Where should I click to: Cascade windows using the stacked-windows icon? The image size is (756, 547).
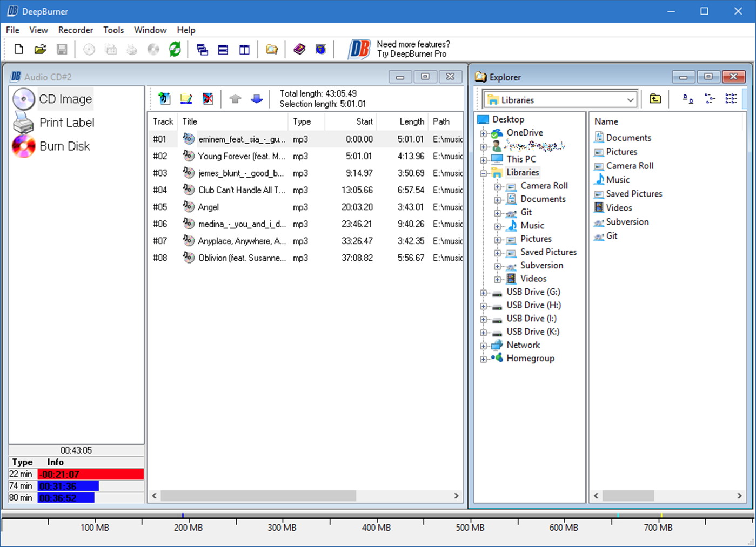pyautogui.click(x=202, y=50)
